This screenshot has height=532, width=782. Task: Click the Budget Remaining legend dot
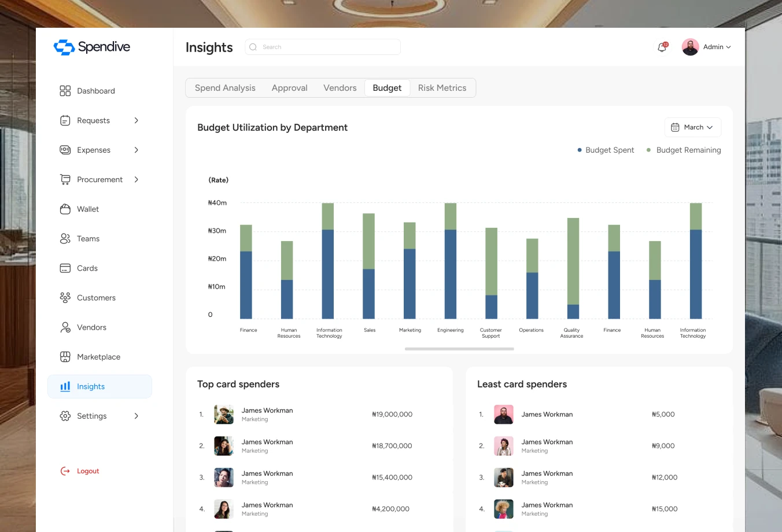pyautogui.click(x=648, y=150)
